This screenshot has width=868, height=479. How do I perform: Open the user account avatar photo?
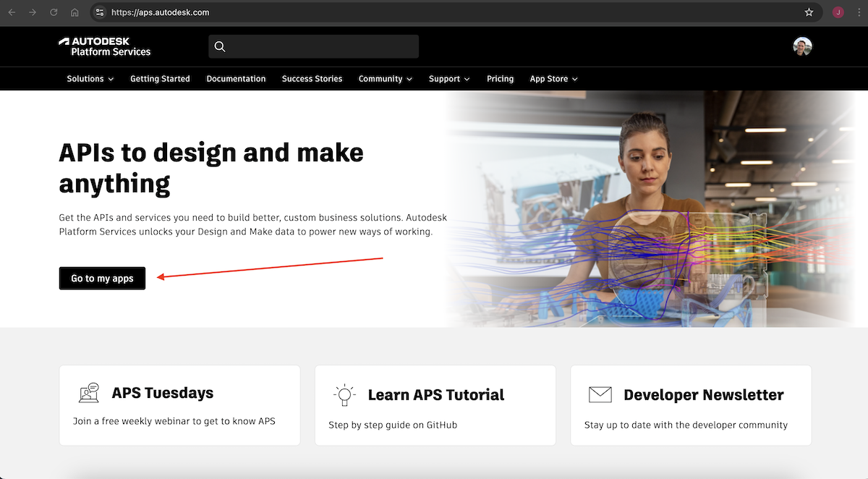point(802,47)
